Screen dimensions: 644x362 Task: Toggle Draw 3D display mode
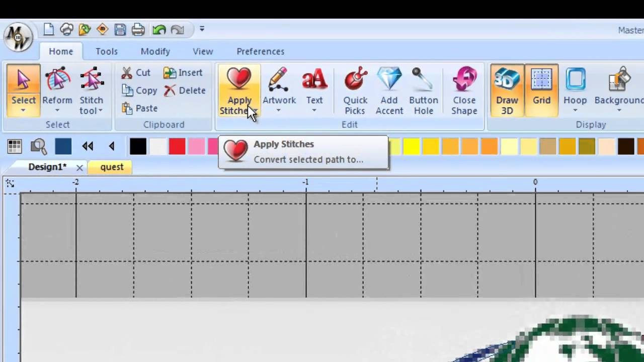507,90
